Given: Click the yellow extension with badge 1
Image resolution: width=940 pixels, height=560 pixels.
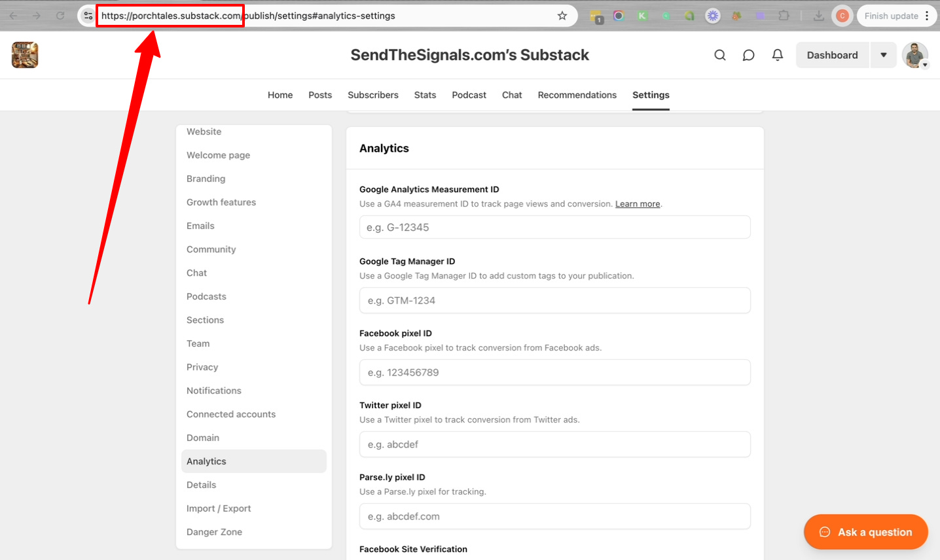Looking at the screenshot, I should coord(596,16).
